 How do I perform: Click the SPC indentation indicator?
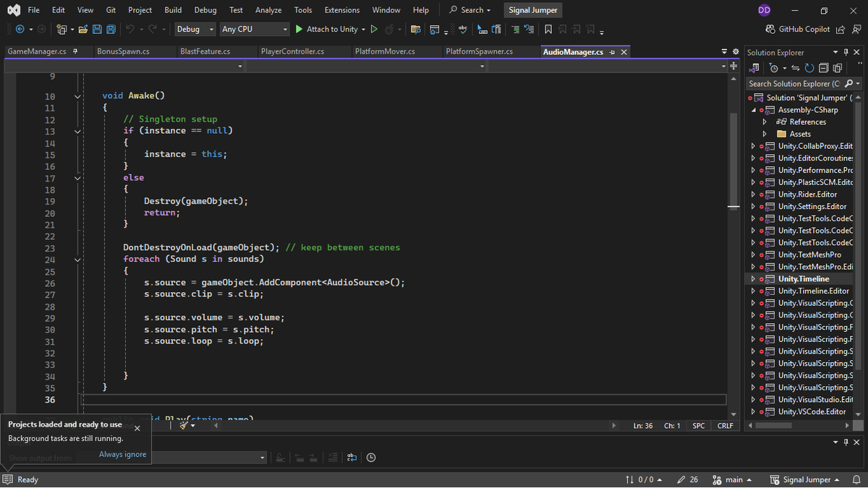click(x=699, y=426)
